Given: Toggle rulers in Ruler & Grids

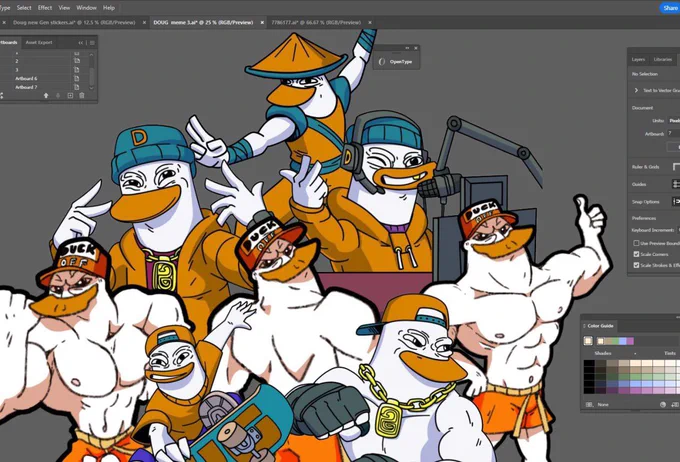Looking at the screenshot, I should (676, 167).
